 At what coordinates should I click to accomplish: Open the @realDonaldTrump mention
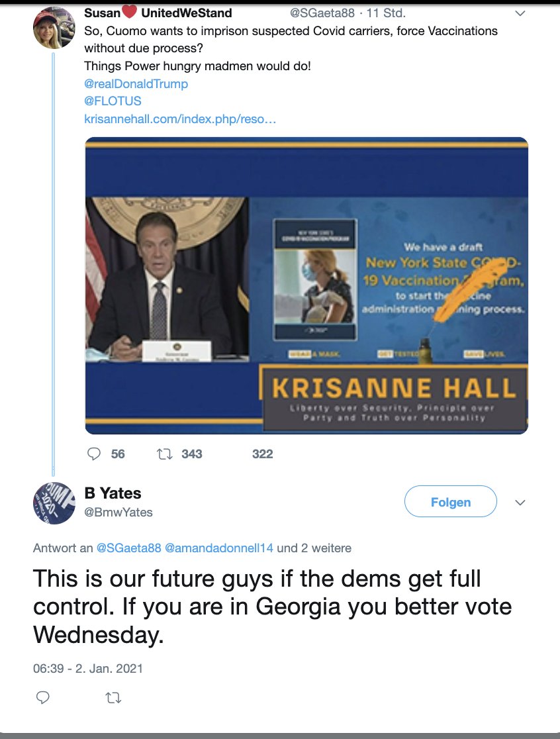136,84
